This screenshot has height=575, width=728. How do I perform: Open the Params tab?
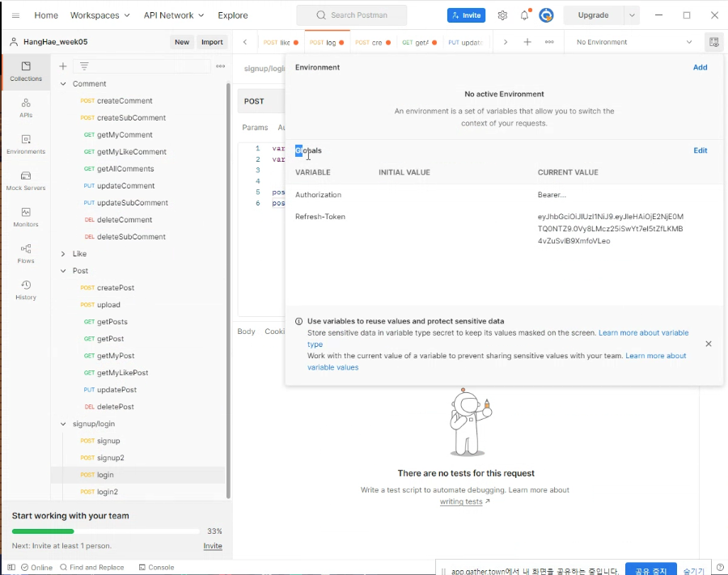tap(255, 127)
